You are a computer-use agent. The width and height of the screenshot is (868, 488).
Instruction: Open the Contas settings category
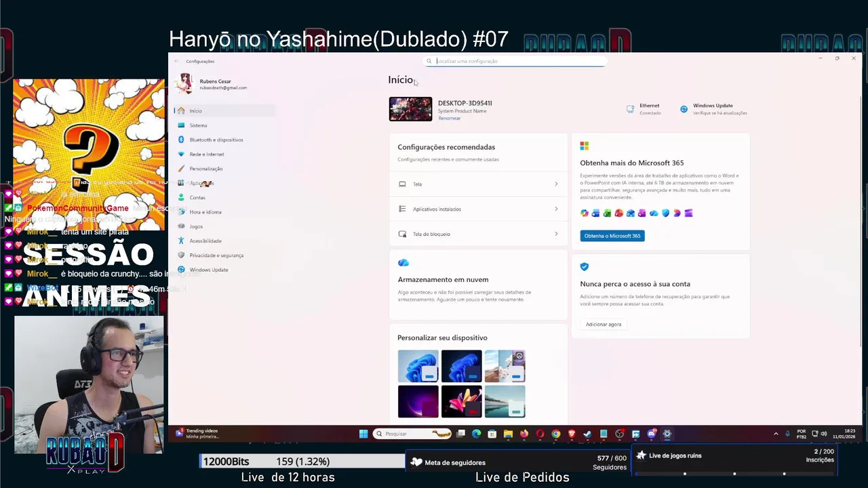click(x=224, y=197)
